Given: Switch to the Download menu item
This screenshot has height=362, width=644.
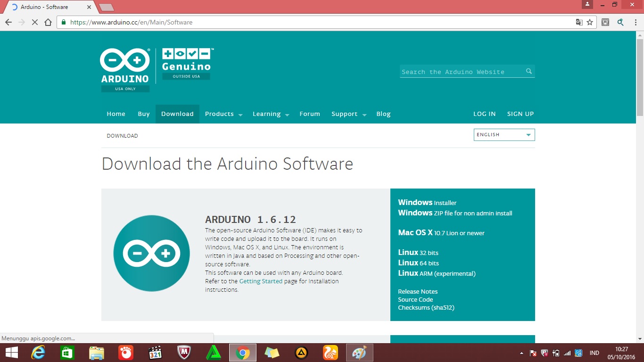Looking at the screenshot, I should tap(177, 114).
